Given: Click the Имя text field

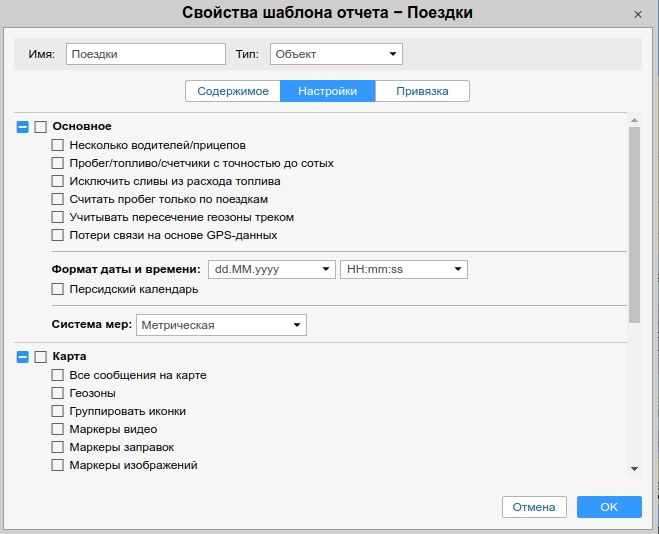Looking at the screenshot, I should pos(146,54).
